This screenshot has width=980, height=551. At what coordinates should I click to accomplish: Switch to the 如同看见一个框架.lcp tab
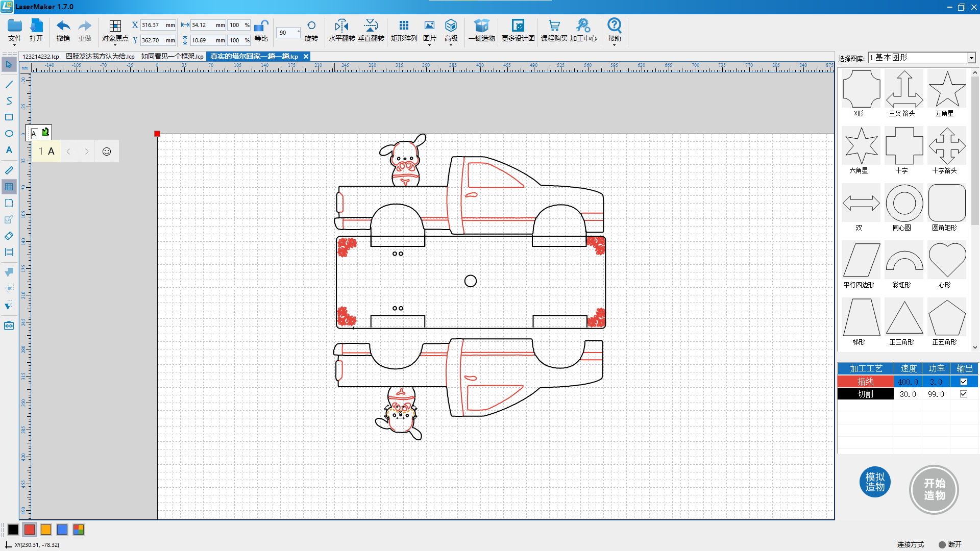(172, 57)
